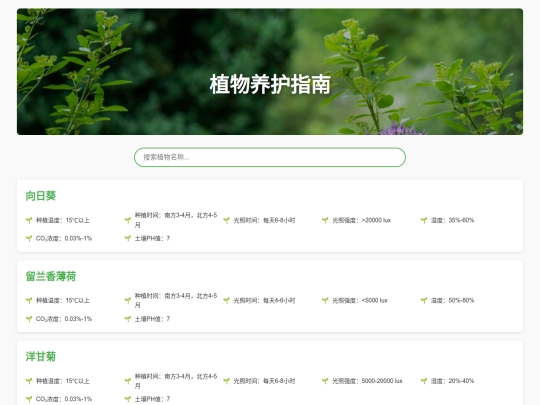
Task: Select the text 湿度：50%-80%
Action: (x=452, y=301)
